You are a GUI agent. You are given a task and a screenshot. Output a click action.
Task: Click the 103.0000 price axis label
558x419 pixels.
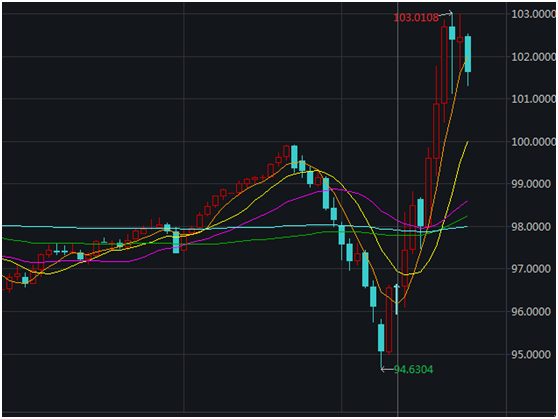coord(533,14)
